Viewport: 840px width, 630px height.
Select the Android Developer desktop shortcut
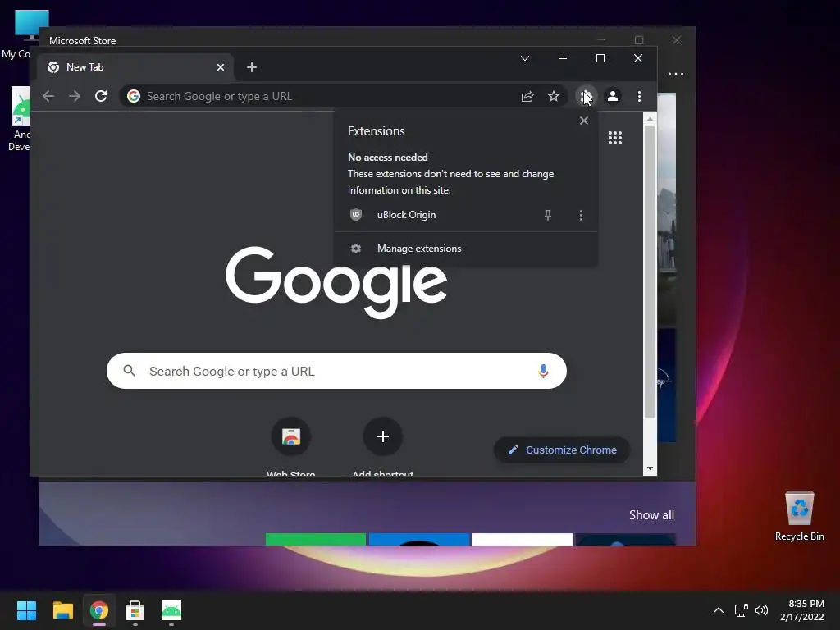coord(20,119)
